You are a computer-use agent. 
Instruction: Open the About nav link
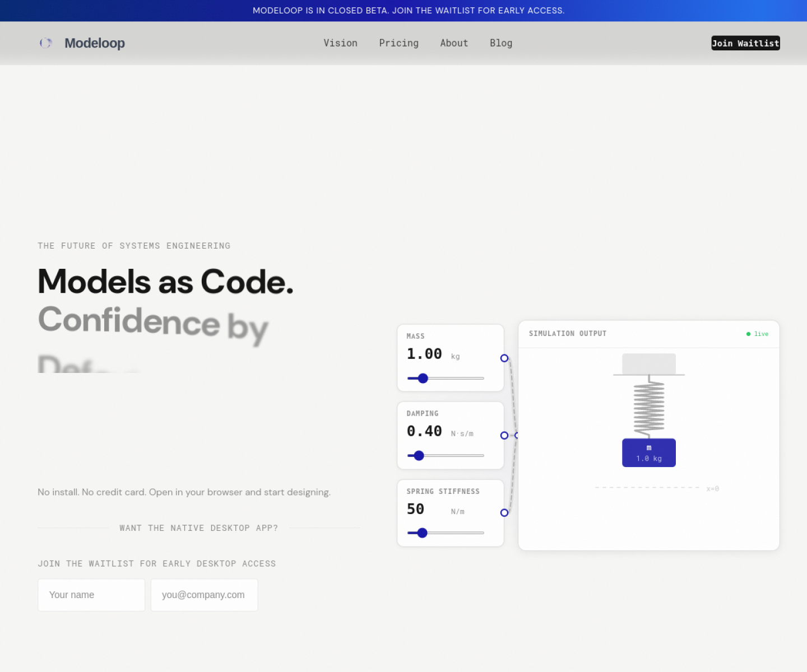pyautogui.click(x=454, y=43)
